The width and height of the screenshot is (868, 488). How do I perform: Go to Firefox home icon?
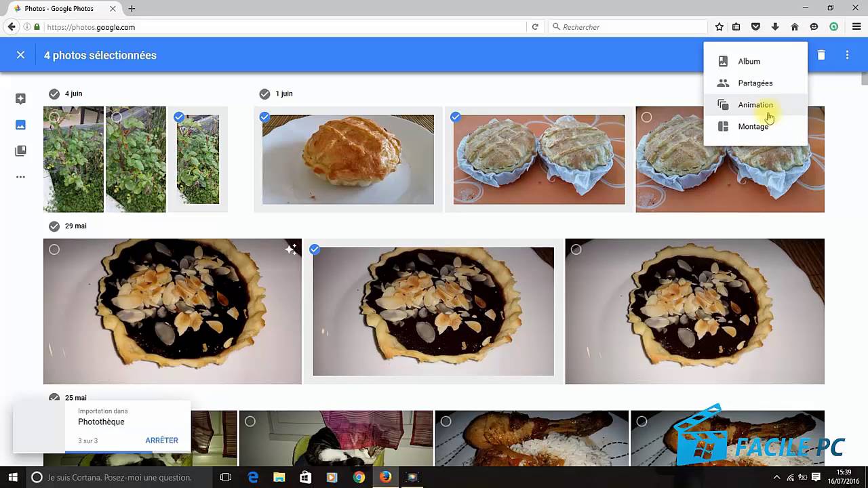pos(794,27)
